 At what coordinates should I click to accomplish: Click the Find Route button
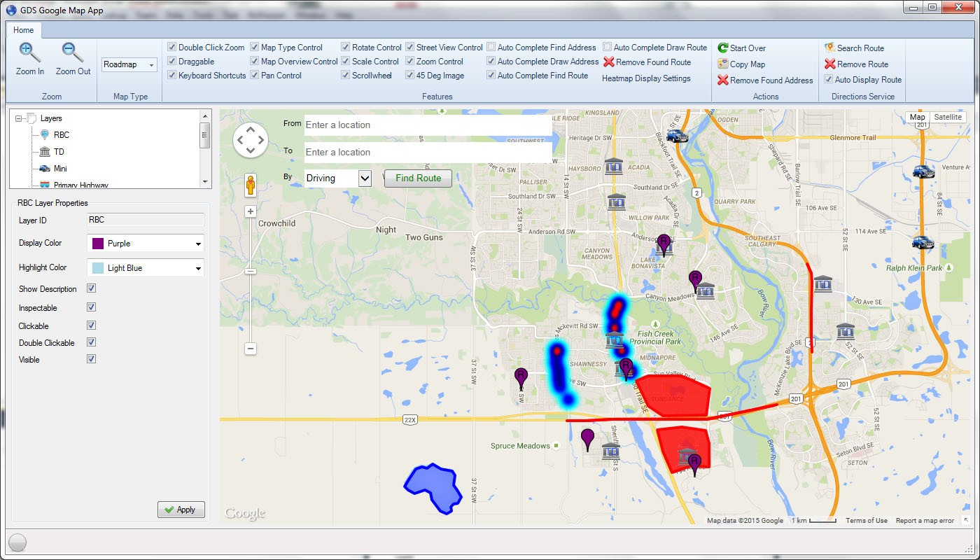[418, 178]
